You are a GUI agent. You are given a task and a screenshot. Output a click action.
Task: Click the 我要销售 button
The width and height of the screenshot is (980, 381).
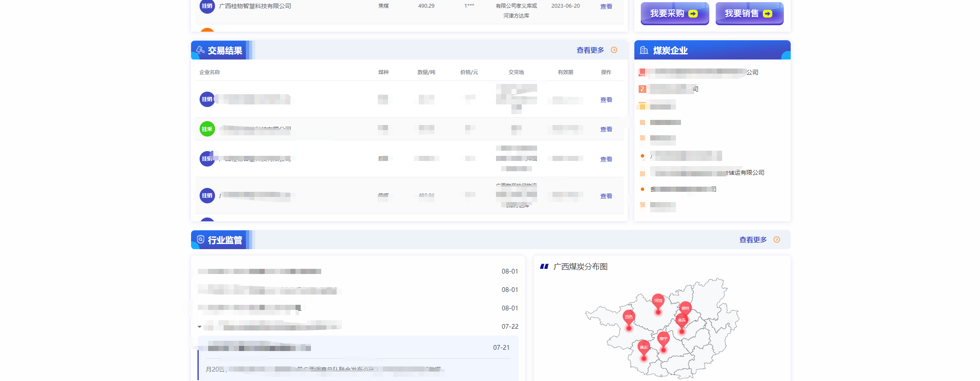tap(750, 14)
